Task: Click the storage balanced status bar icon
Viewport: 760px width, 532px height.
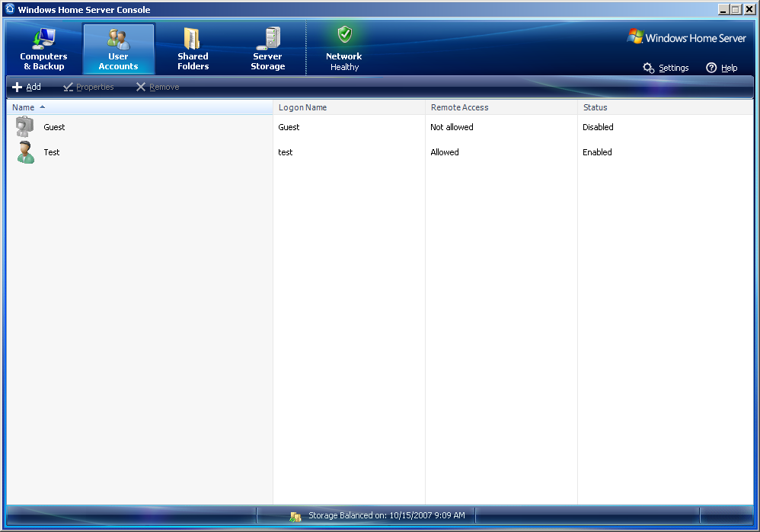Action: pos(295,517)
